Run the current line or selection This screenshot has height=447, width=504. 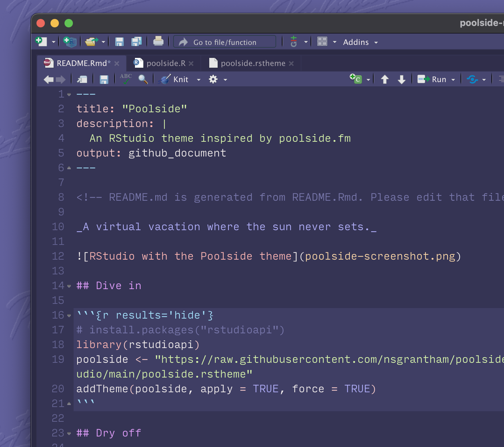pyautogui.click(x=432, y=79)
